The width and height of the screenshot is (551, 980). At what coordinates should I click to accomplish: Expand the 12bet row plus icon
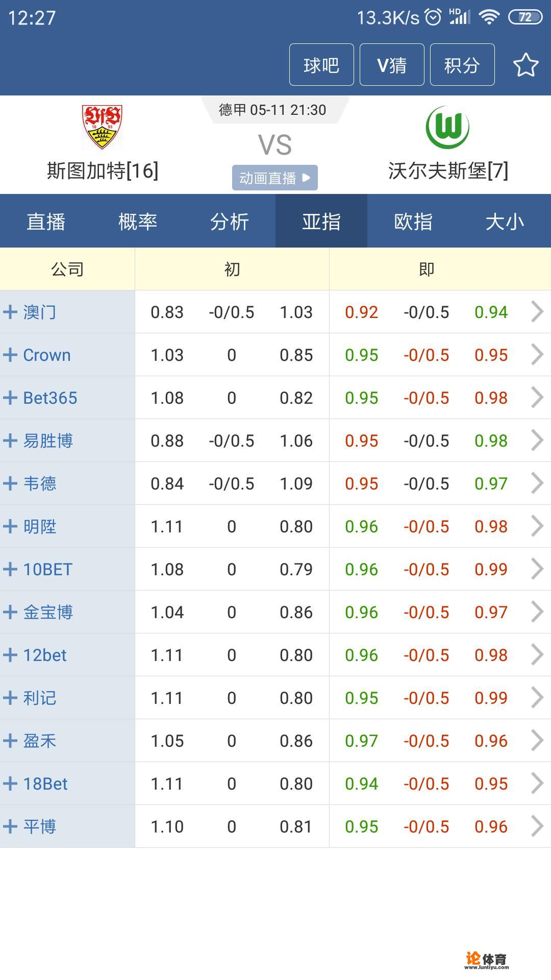10,655
